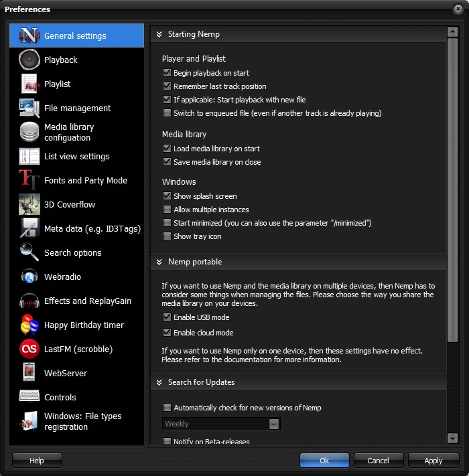Viewport: 469px width, 476px height.
Task: Collapse the Starting Nemp section
Action: tap(159, 34)
